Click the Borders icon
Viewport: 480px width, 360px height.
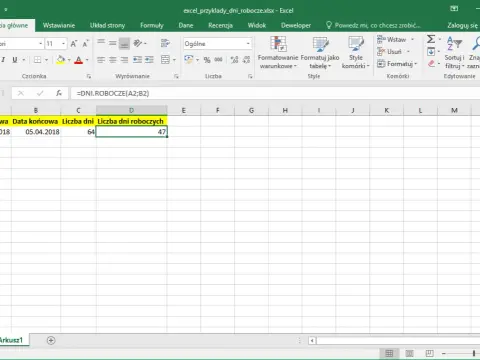[x=38, y=60]
